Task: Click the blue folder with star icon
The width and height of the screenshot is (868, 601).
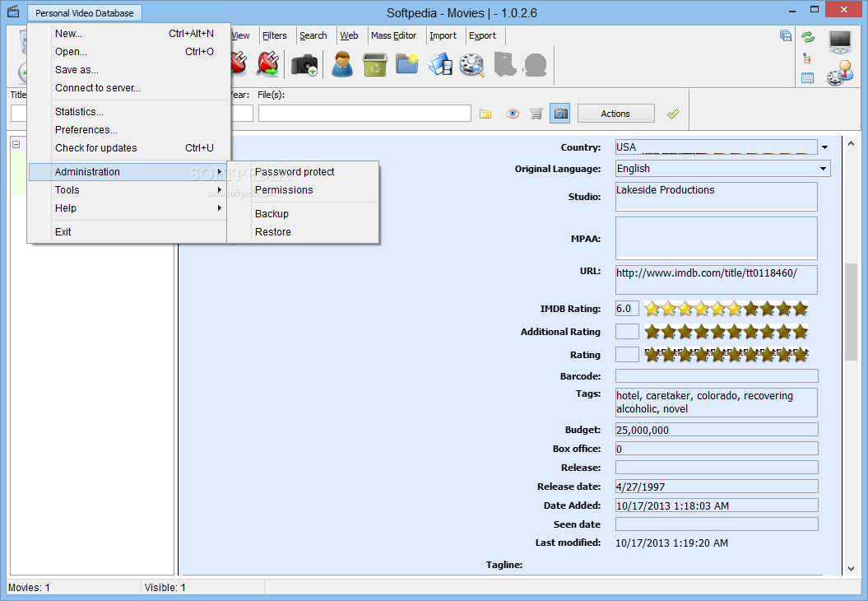Action: (x=407, y=64)
